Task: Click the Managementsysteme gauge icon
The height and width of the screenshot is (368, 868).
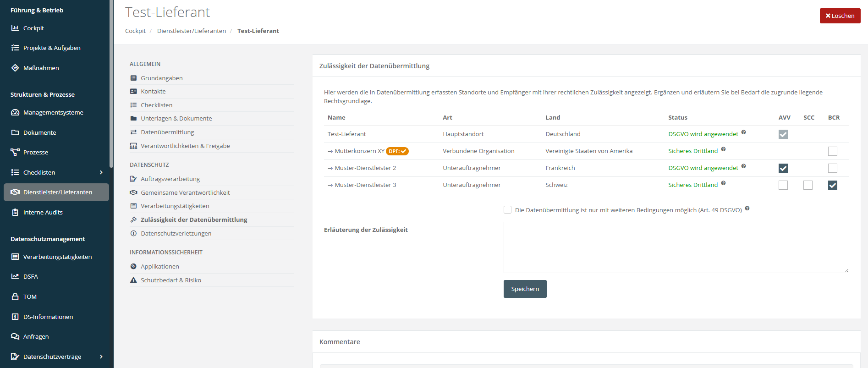Action: (x=15, y=112)
